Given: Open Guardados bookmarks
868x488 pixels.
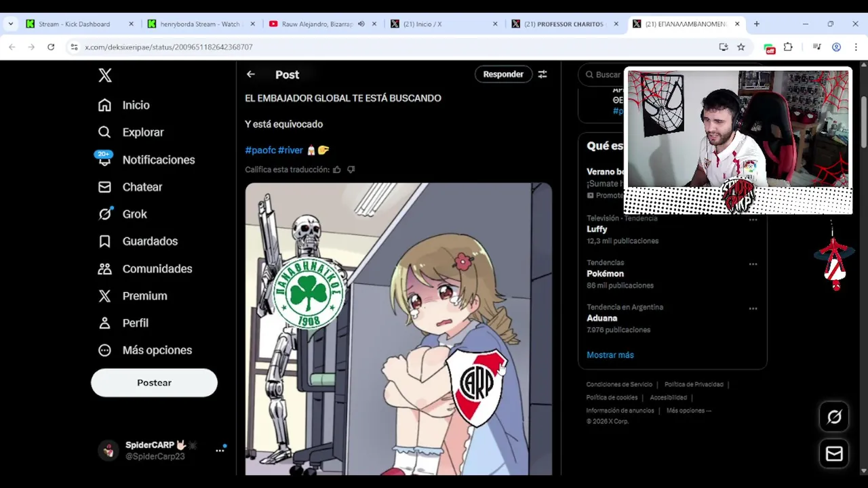Looking at the screenshot, I should [138, 241].
